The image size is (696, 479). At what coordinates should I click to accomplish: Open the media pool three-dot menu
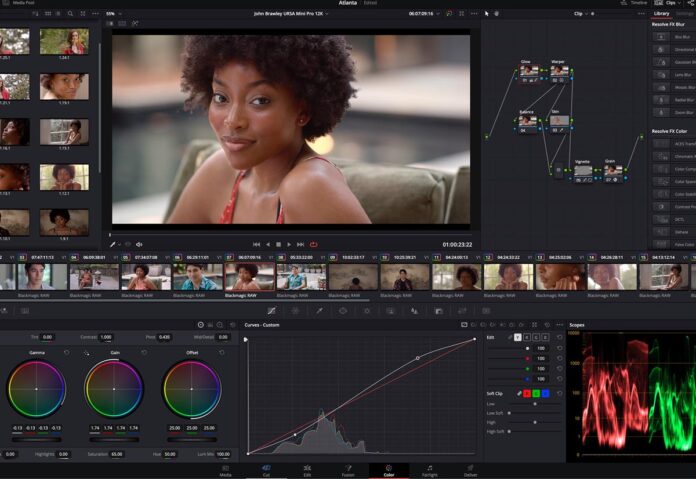[x=95, y=14]
